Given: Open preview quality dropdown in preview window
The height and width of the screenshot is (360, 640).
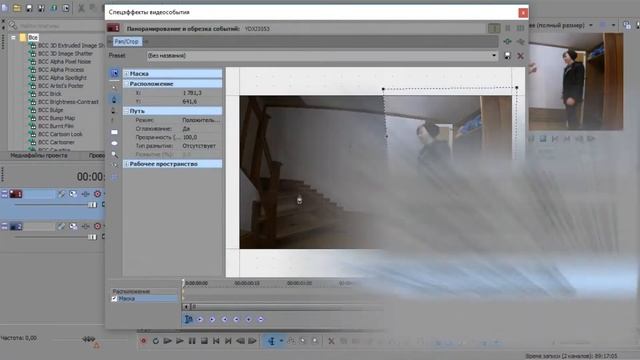Looking at the screenshot, I should tap(591, 25).
